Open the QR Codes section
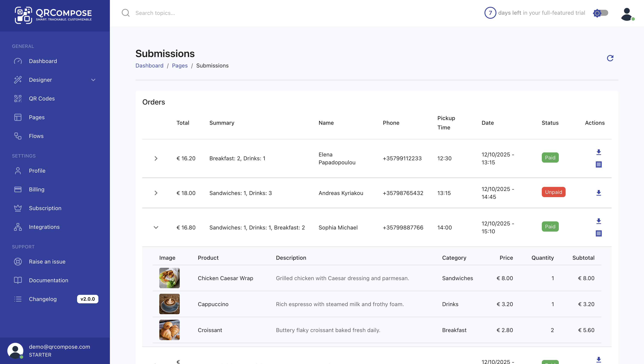 point(42,99)
